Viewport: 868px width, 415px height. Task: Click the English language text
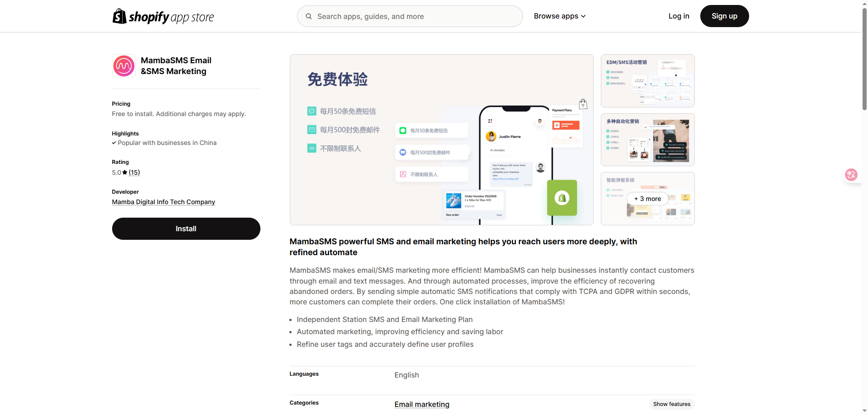coord(406,375)
